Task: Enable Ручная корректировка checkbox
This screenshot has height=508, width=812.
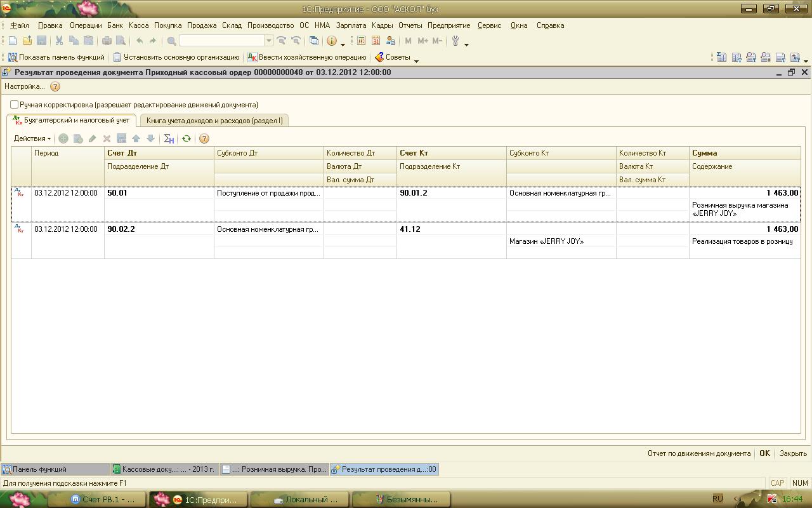Action: click(x=15, y=105)
